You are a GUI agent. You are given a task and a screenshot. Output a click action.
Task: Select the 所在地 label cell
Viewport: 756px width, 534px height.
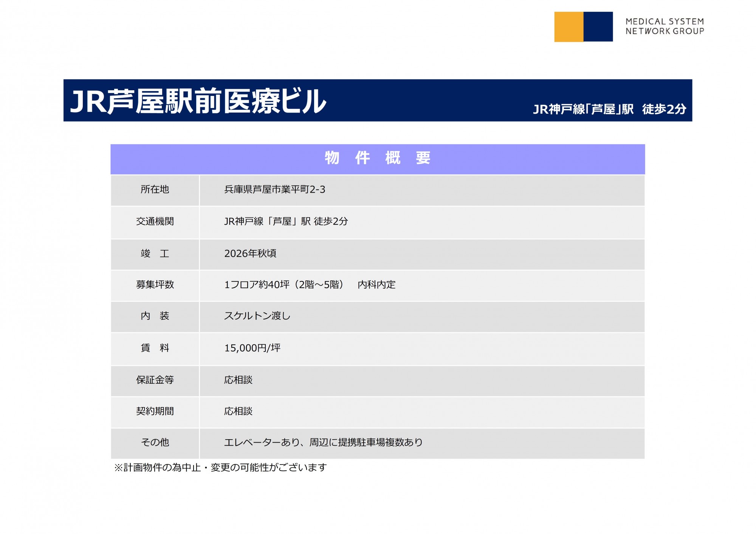coord(155,190)
